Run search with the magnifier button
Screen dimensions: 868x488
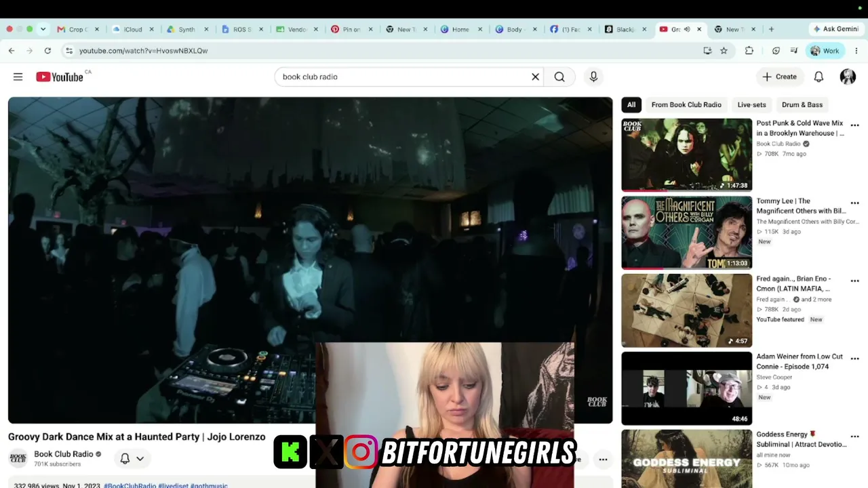[559, 77]
